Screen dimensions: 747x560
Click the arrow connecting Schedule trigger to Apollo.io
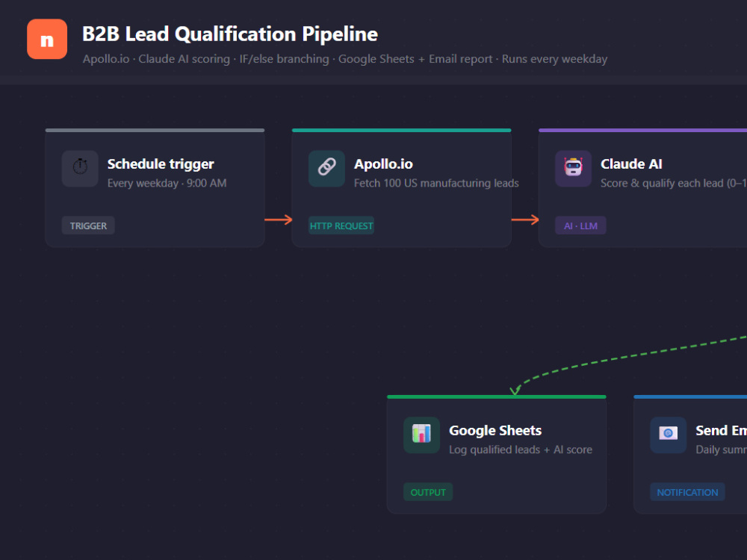coord(278,220)
